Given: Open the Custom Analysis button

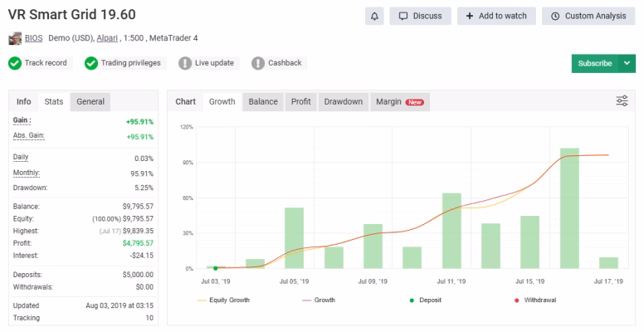Looking at the screenshot, I should tap(588, 16).
